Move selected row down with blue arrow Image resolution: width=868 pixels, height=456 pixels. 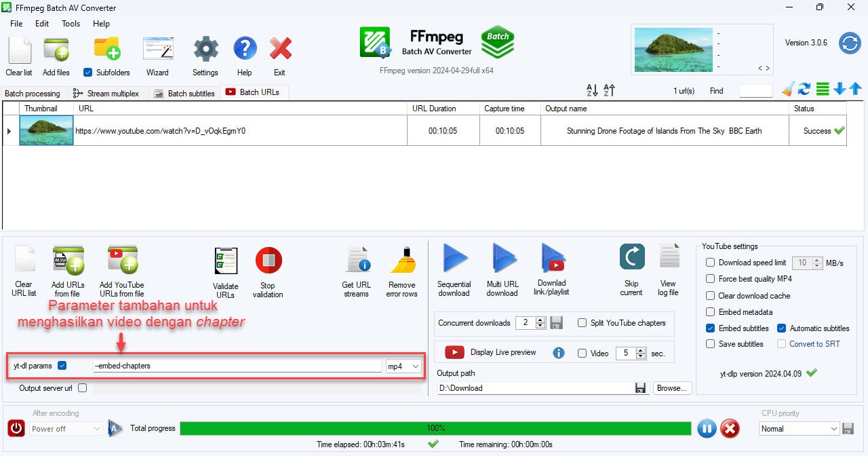840,89
